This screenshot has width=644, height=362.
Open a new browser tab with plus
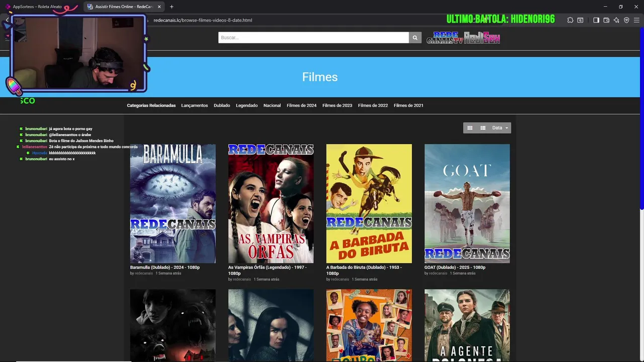(172, 7)
